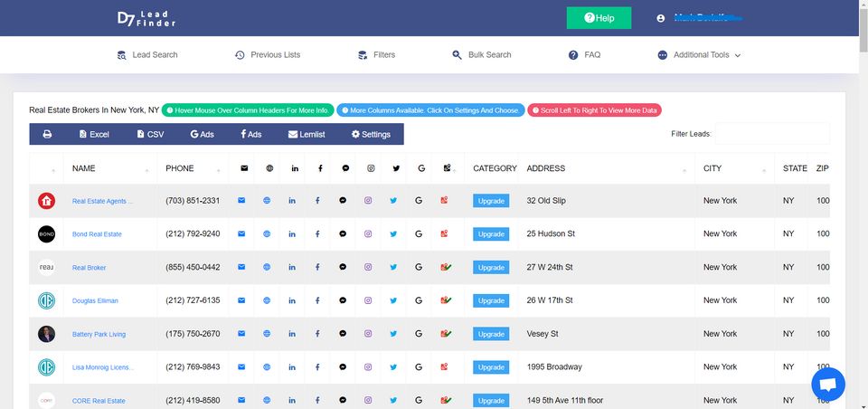Viewport: 868px width, 409px height.
Task: Open the email icon for Bond Real Estate
Action: click(241, 233)
